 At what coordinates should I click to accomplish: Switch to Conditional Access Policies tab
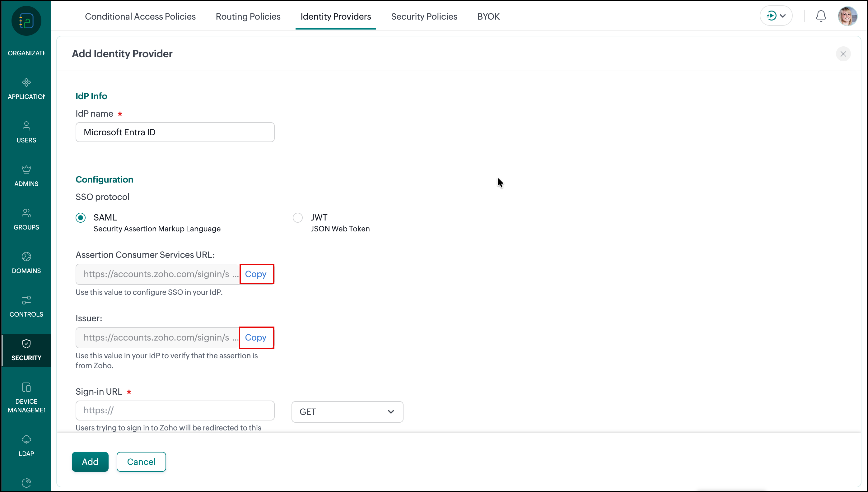(x=140, y=16)
